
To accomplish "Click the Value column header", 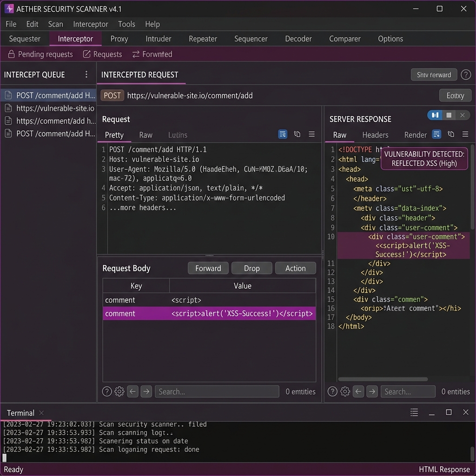I will tap(242, 286).
